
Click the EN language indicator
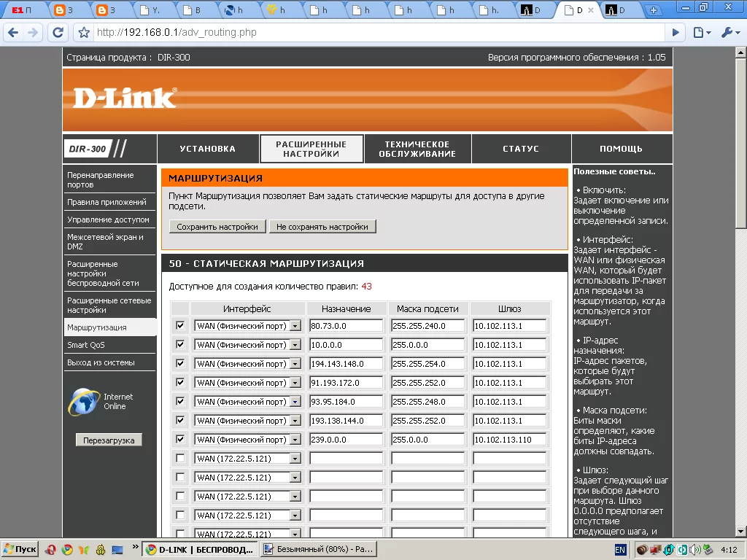click(x=620, y=550)
